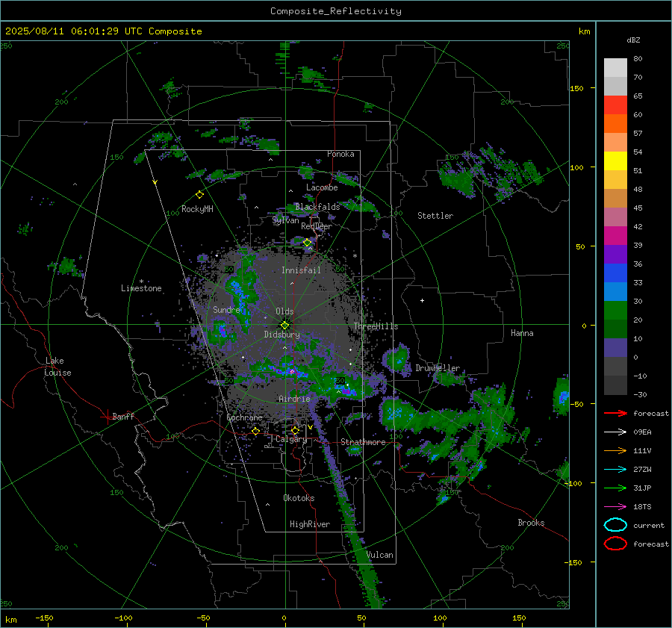This screenshot has width=672, height=628.
Task: Click the Stettler city label
Action: (x=435, y=216)
